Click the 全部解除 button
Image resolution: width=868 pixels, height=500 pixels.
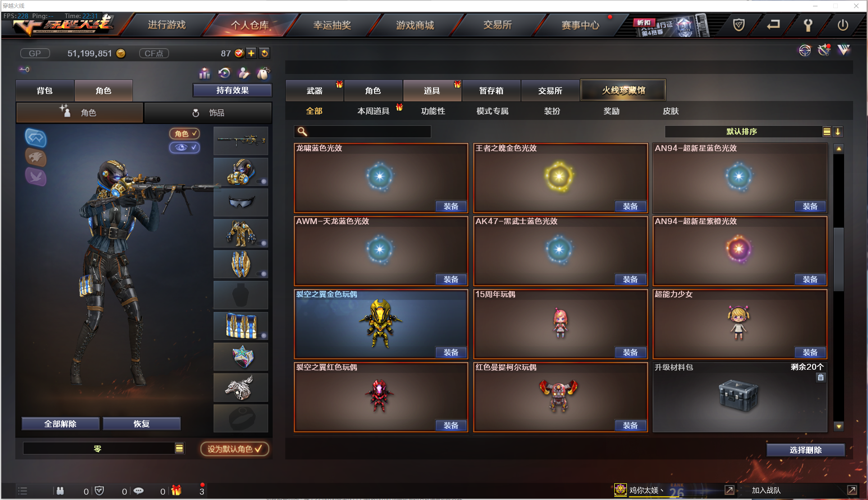60,424
